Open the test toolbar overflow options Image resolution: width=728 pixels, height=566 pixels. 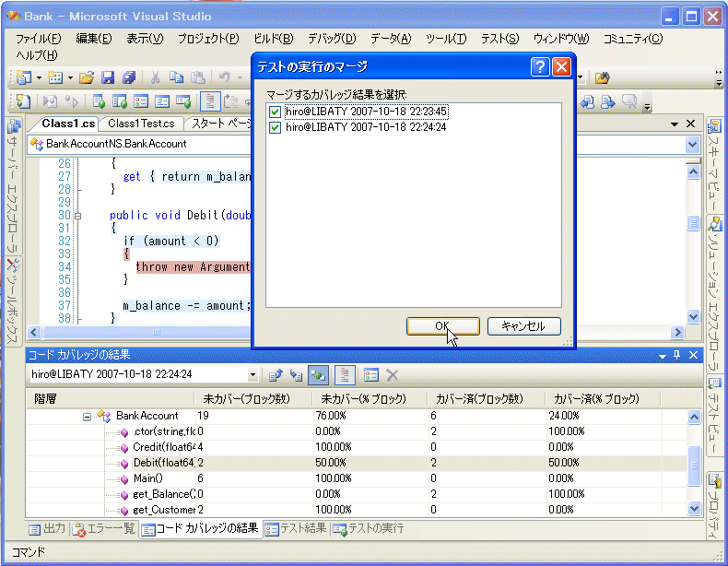(648, 107)
